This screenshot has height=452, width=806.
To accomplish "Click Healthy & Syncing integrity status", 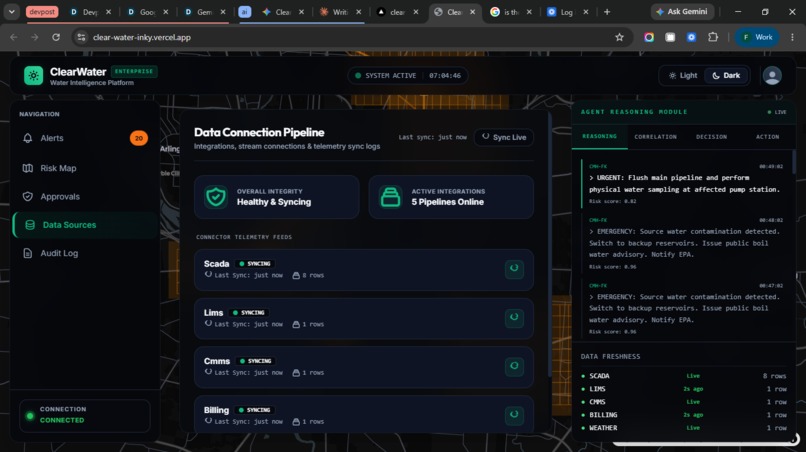I will 273,202.
